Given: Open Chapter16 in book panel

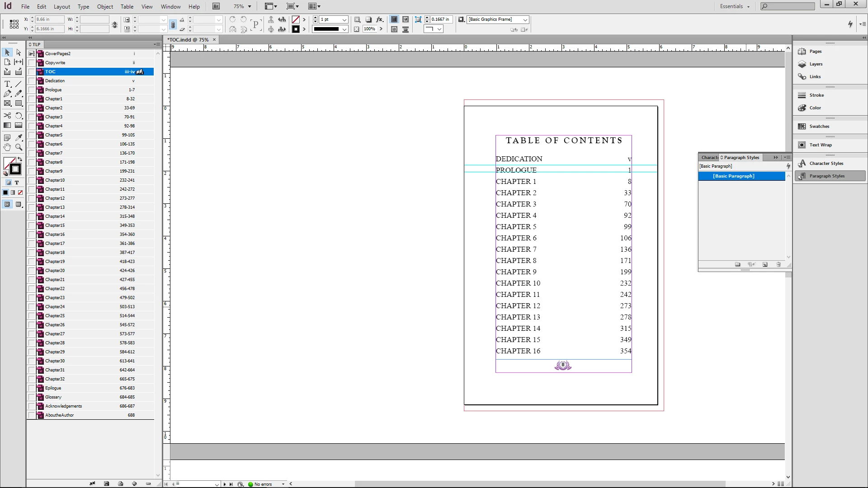Looking at the screenshot, I should tap(55, 234).
